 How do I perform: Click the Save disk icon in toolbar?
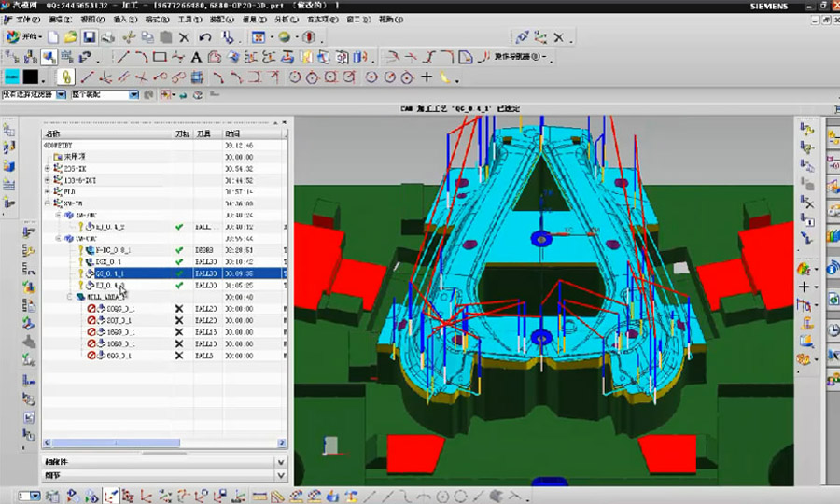click(90, 37)
